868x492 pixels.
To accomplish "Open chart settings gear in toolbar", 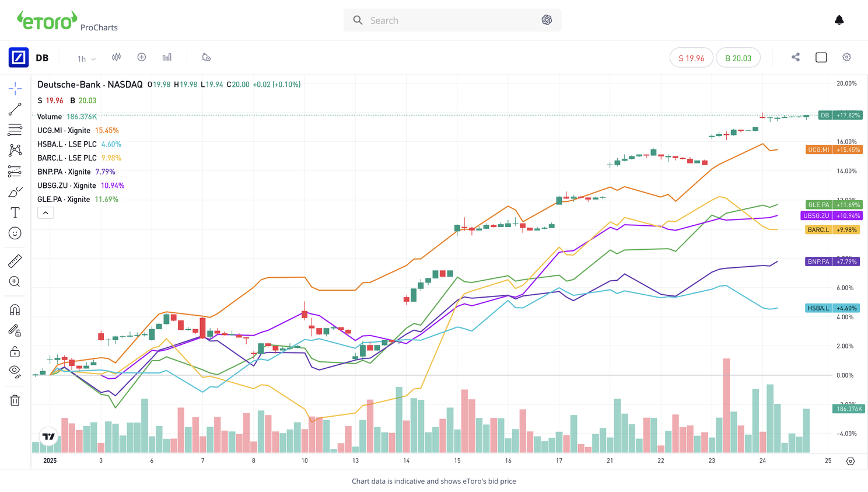I will [847, 57].
